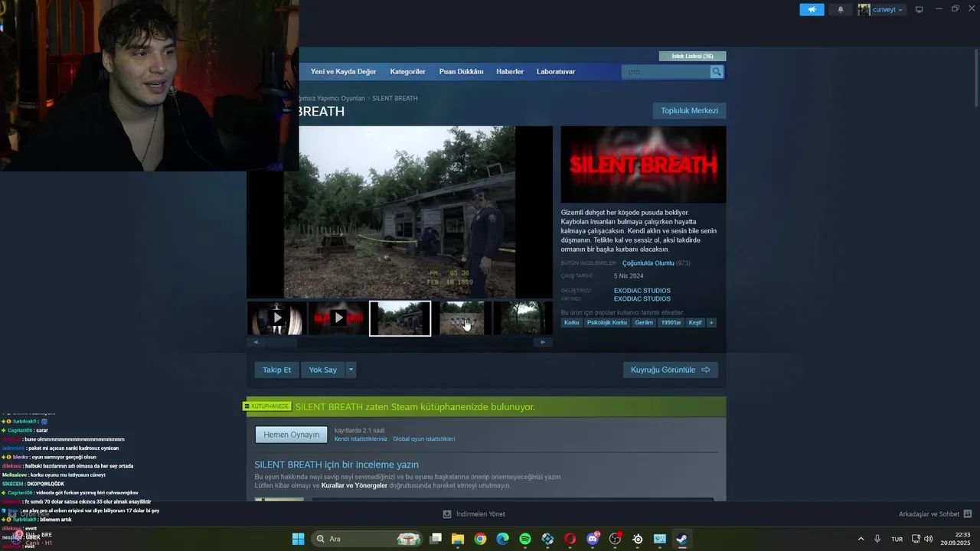This screenshot has width=980, height=551.
Task: Click the thumbnail strip right arrow
Action: (x=543, y=342)
